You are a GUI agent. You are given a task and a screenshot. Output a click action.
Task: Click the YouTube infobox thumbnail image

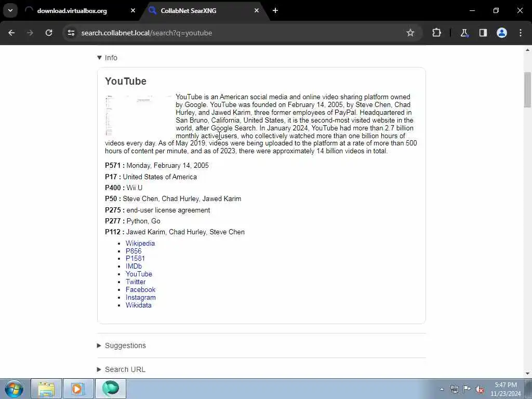139,116
